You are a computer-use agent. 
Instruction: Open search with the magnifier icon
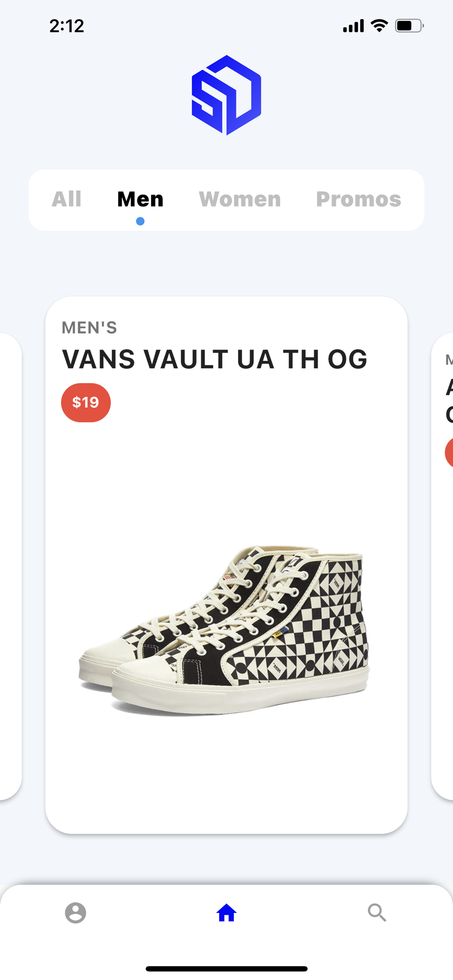pyautogui.click(x=377, y=913)
